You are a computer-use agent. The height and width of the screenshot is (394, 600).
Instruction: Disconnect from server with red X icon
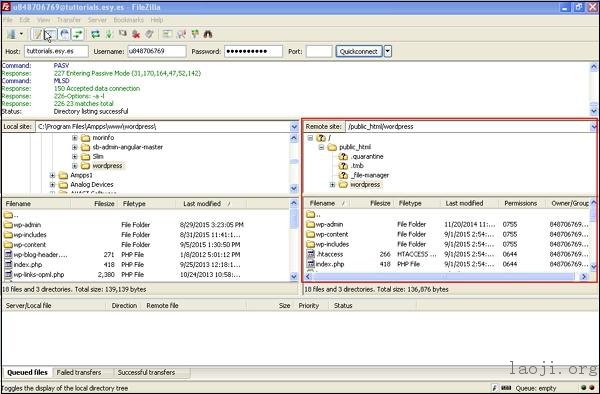tap(136, 34)
